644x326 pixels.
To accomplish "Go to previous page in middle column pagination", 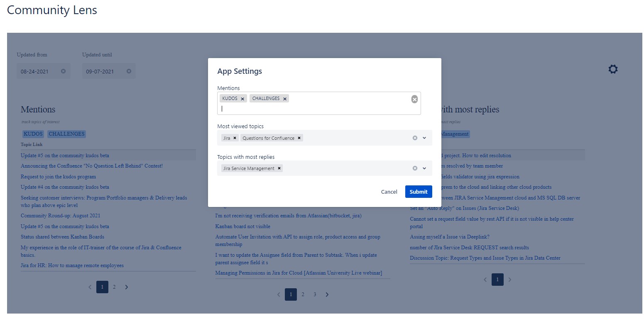I will pos(279,294).
